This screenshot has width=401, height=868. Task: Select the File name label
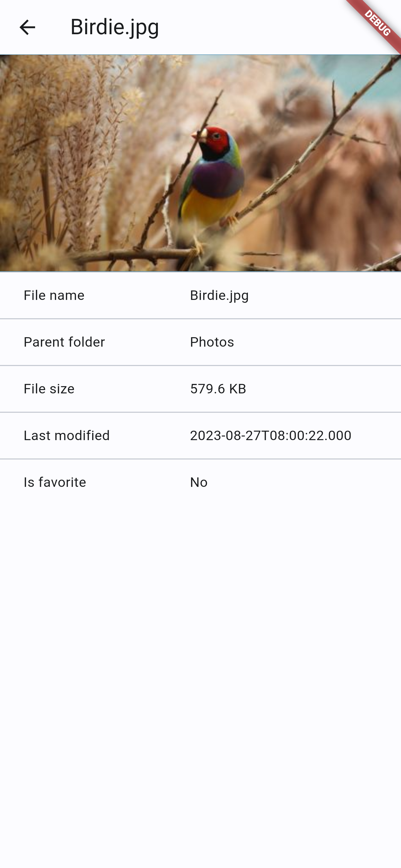[x=54, y=295]
